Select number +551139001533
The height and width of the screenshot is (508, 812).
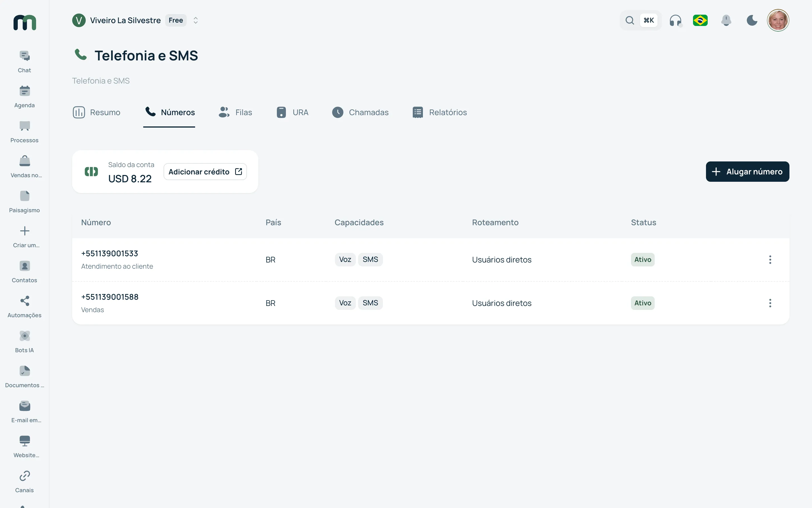tap(110, 254)
